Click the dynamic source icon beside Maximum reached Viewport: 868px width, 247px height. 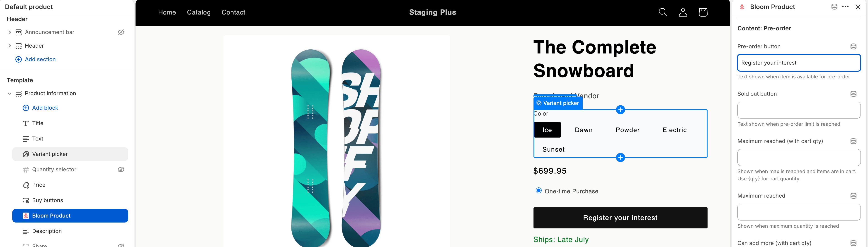coord(853,196)
